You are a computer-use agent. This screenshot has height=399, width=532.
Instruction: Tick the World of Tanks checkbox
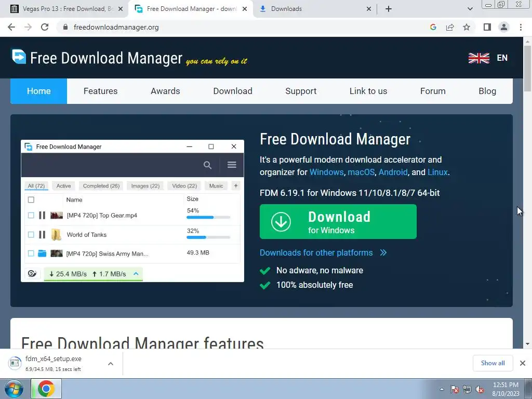point(31,234)
